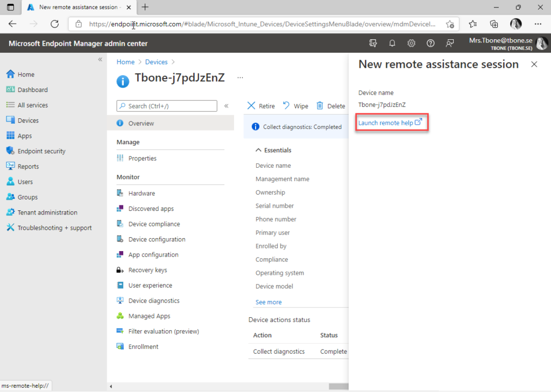The height and width of the screenshot is (392, 551).
Task: Select Recovery keys menu item
Action: 147,270
